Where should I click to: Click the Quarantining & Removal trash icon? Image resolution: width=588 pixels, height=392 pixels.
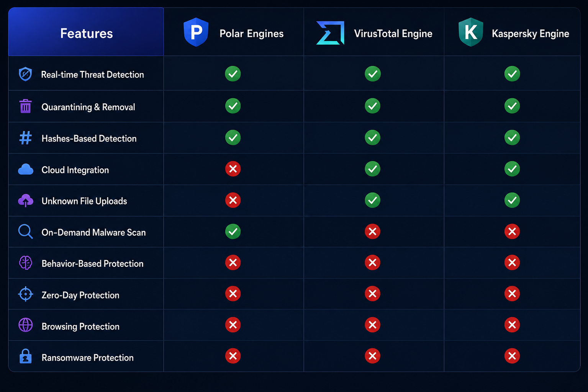click(26, 106)
